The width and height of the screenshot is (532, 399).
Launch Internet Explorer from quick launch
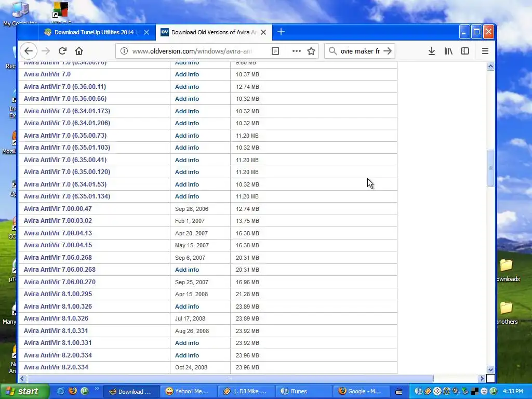point(60,391)
